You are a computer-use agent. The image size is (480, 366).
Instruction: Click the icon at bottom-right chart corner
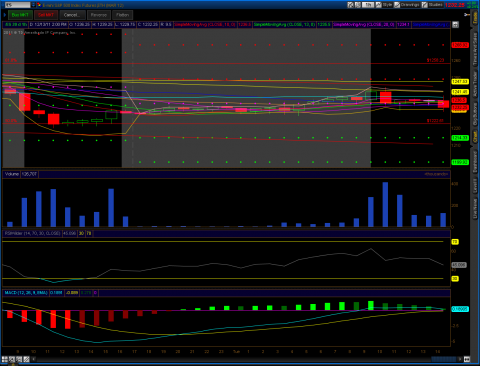point(467,359)
